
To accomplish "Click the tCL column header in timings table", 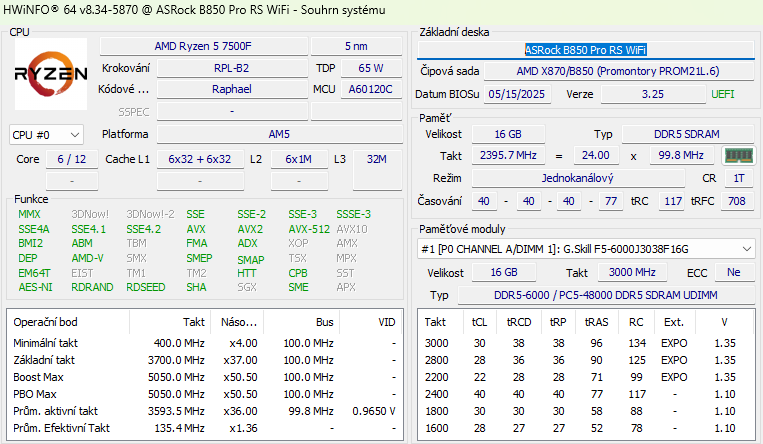I will [x=480, y=322].
